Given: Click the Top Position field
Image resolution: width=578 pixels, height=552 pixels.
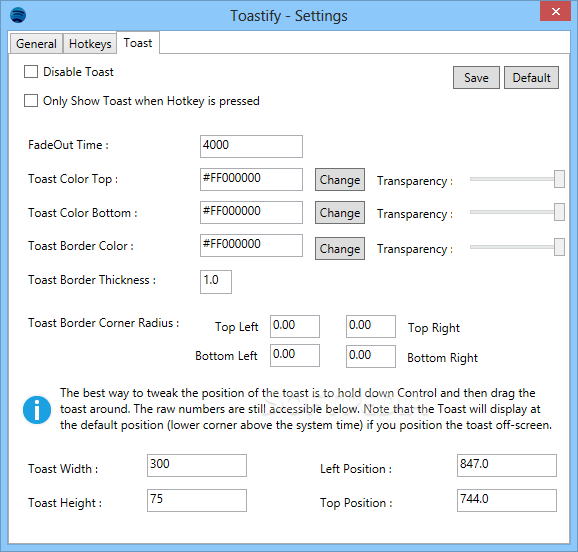Looking at the screenshot, I should 507,500.
